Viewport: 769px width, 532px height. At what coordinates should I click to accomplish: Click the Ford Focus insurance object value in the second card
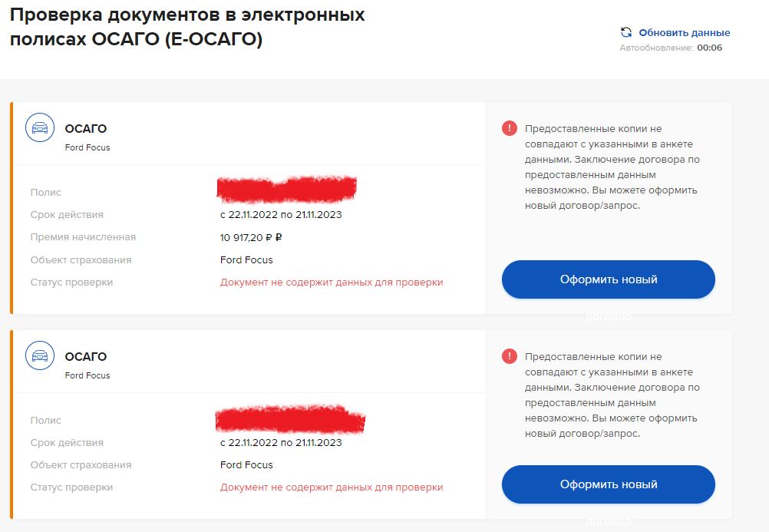point(246,465)
